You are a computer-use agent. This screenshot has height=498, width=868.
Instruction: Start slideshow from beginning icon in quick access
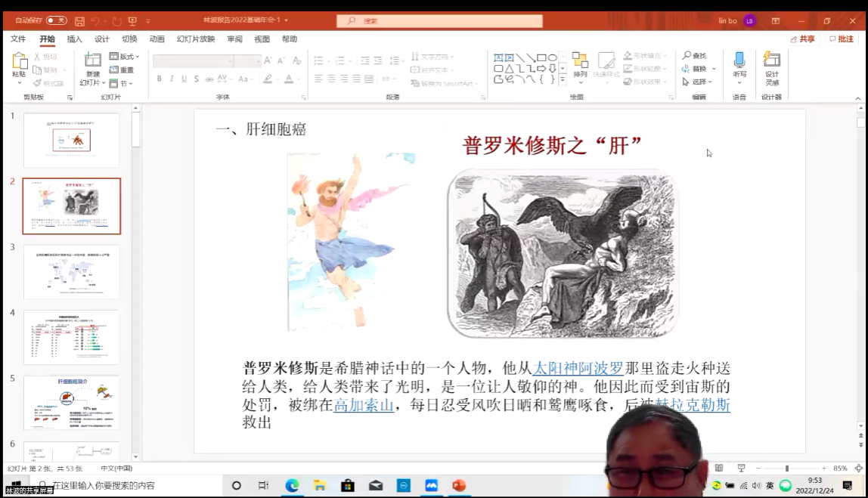[x=132, y=21]
